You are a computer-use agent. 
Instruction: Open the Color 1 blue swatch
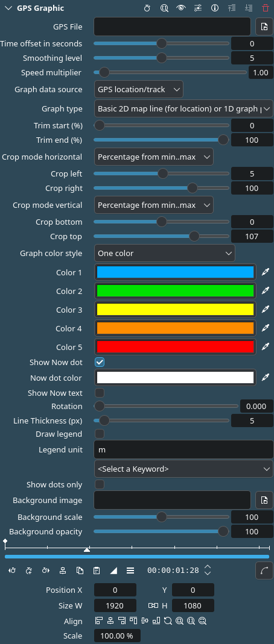[175, 272]
